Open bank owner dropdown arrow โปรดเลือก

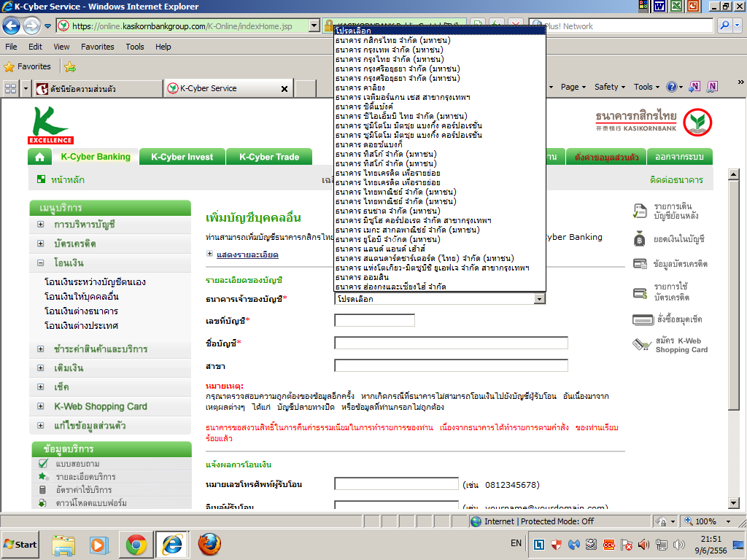point(539,299)
